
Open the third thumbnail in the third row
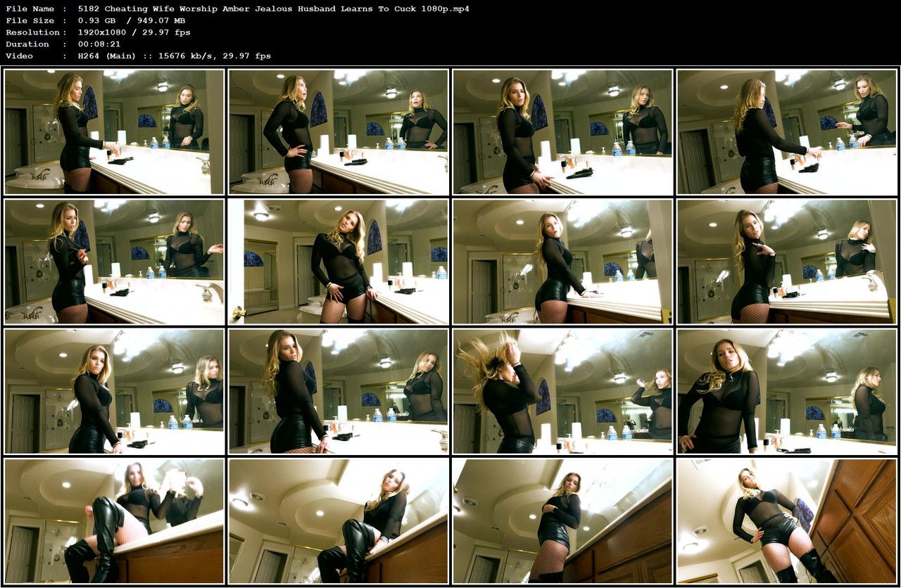pos(562,391)
